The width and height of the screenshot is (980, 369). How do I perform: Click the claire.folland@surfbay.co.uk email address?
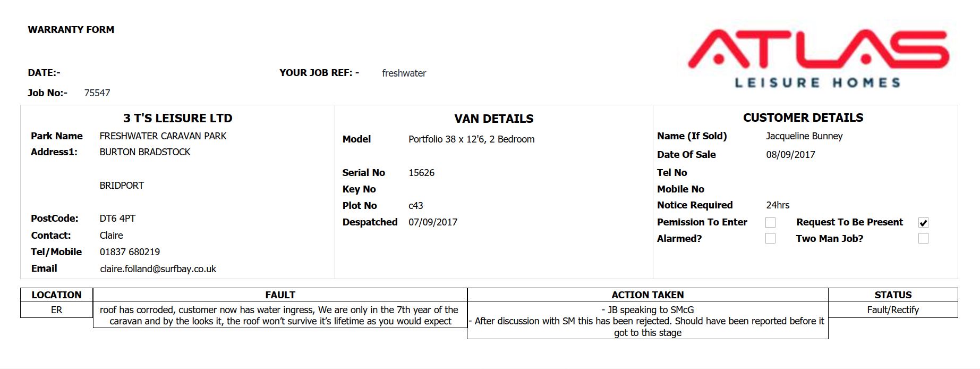158,269
